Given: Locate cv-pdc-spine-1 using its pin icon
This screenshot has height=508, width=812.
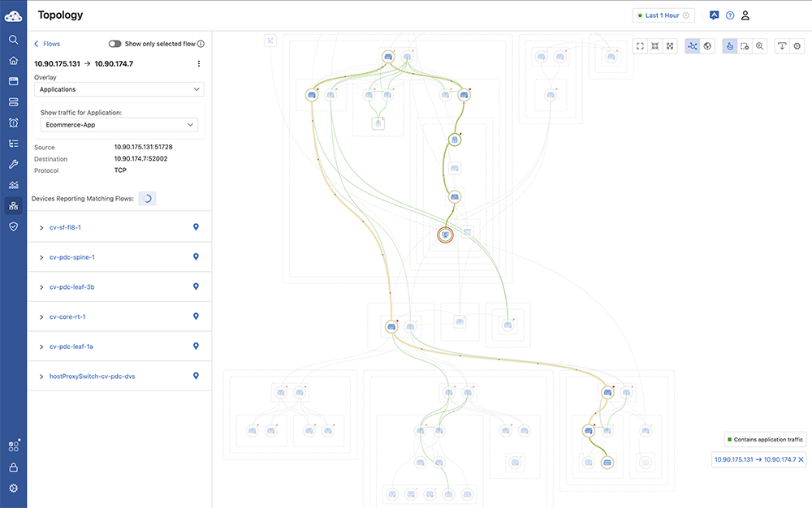Looking at the screenshot, I should click(x=196, y=257).
